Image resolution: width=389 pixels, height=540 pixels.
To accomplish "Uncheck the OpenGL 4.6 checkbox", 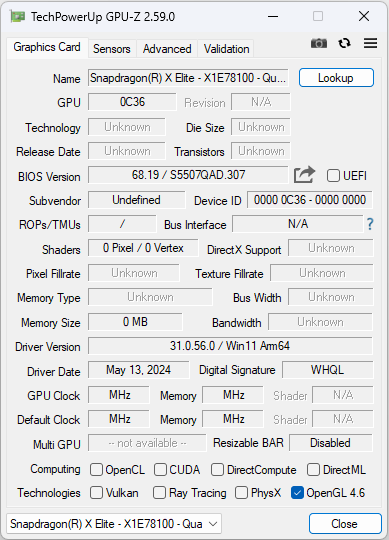I will [x=297, y=492].
